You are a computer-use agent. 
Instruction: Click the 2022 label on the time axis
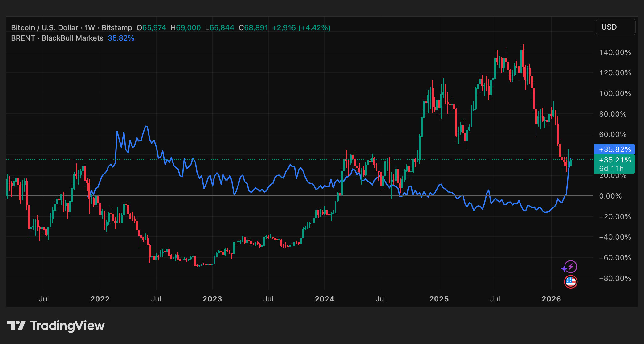(x=100, y=299)
